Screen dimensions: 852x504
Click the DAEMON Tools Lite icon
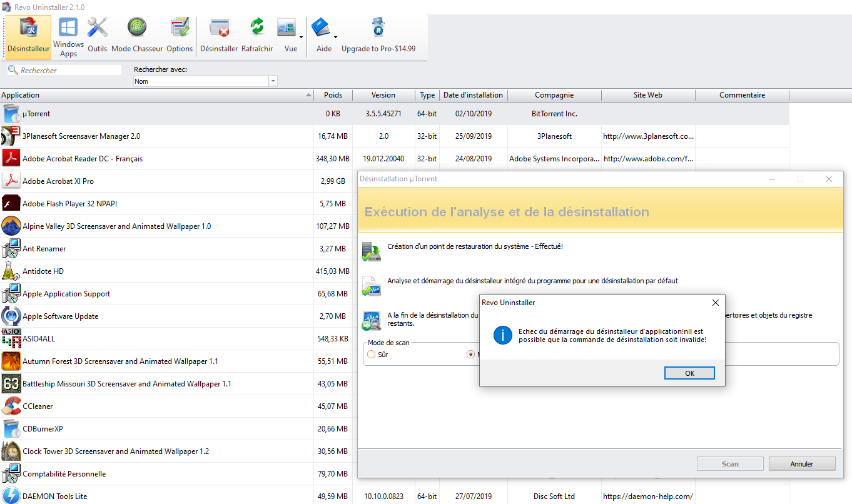coord(11,495)
